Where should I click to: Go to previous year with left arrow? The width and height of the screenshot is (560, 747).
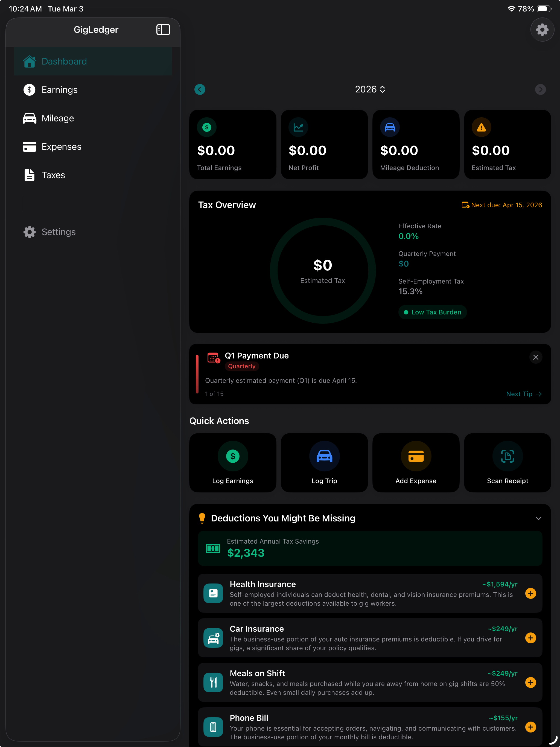200,89
